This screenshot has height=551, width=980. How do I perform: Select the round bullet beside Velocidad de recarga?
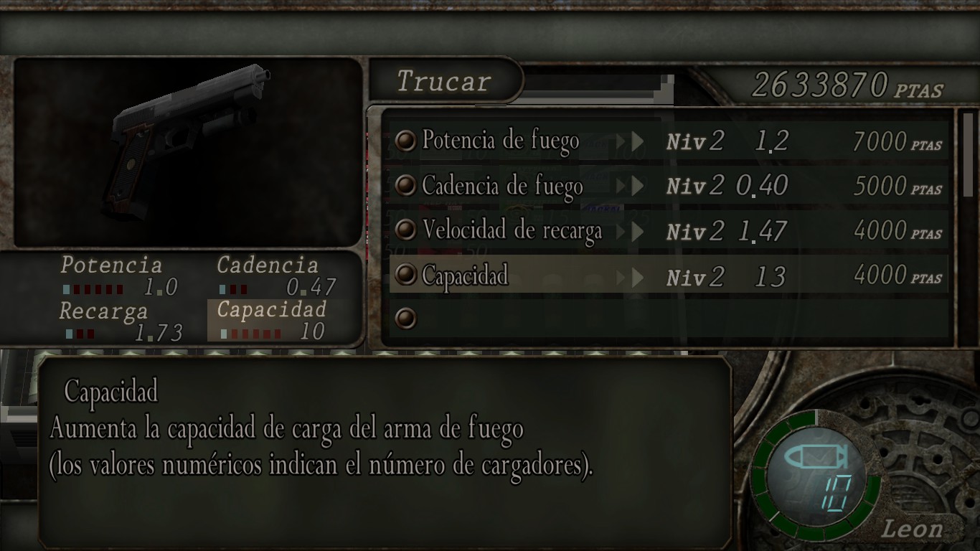pyautogui.click(x=406, y=230)
